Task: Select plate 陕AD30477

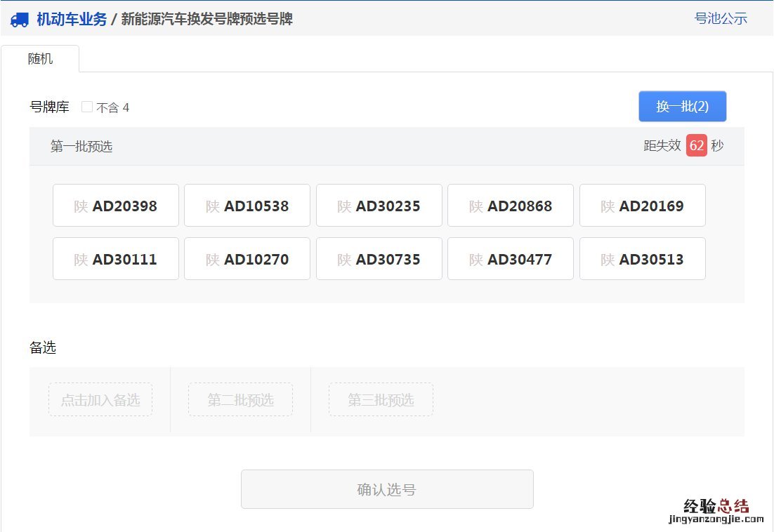Action: 511,258
